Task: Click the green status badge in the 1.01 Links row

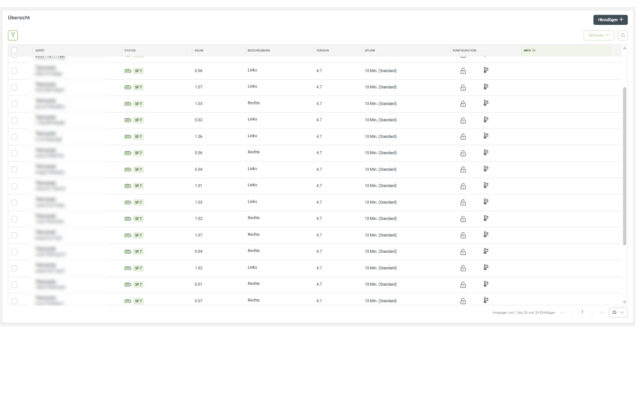Action: (x=138, y=186)
